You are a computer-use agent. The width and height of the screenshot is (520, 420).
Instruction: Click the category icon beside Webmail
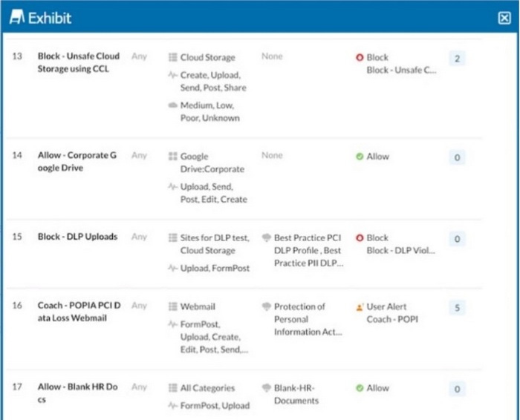pos(173,306)
